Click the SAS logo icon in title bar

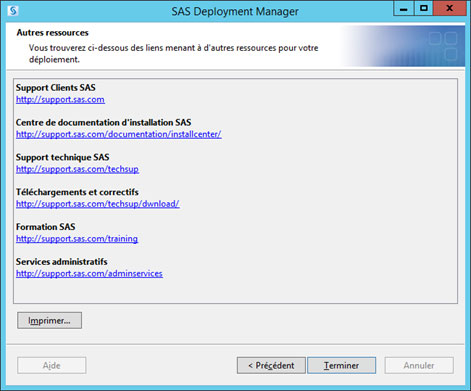(13, 11)
